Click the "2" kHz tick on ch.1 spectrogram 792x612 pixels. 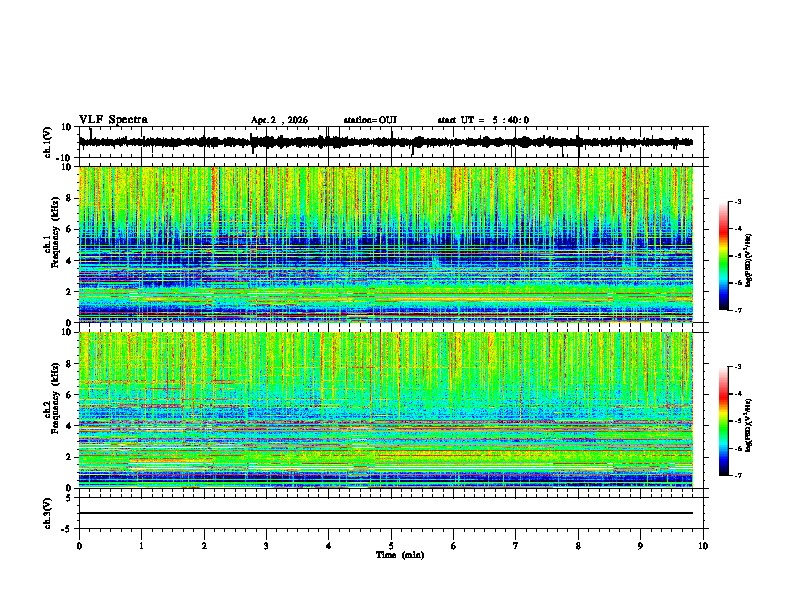coord(70,292)
